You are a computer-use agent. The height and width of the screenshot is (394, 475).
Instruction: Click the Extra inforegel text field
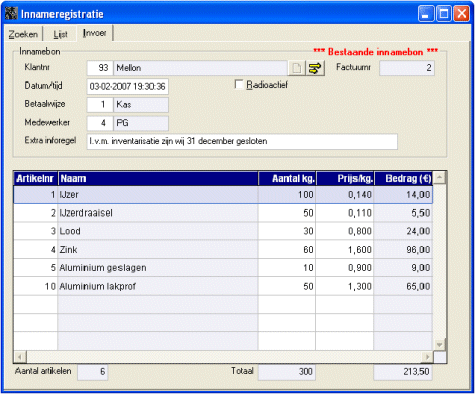click(242, 141)
